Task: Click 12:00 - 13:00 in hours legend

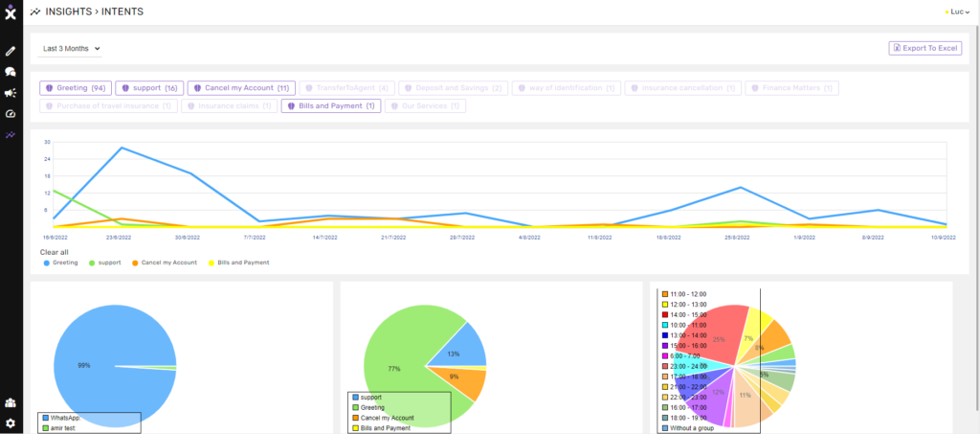Action: point(683,305)
